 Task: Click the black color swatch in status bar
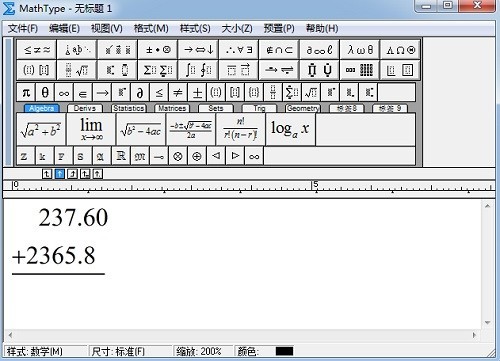coord(284,351)
